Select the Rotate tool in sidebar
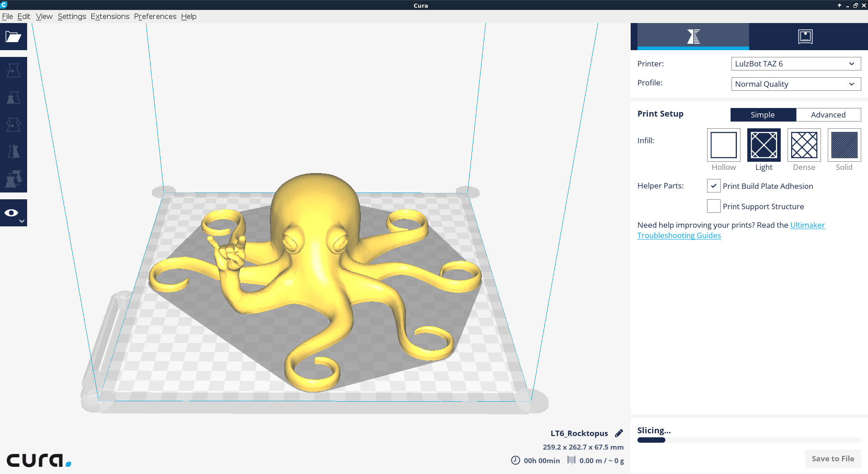 [13, 125]
